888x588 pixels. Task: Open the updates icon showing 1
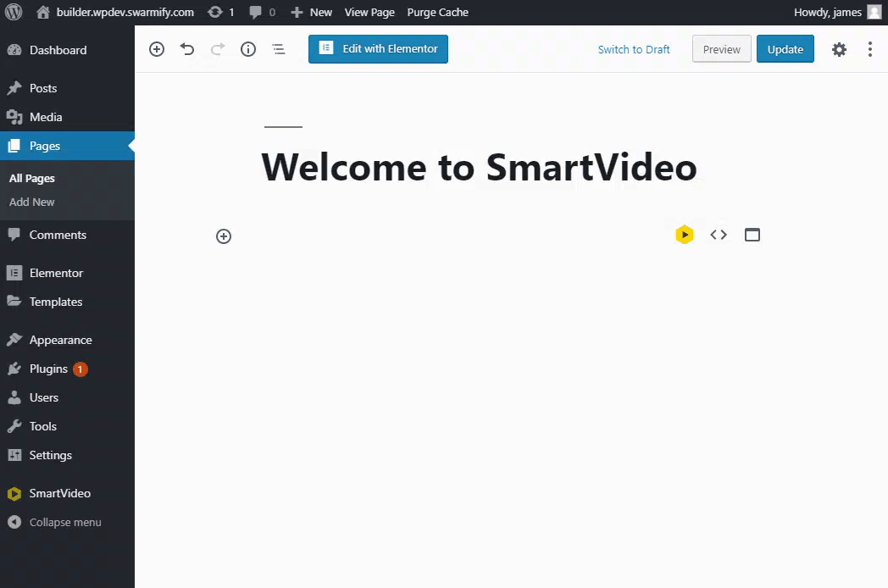coord(221,12)
